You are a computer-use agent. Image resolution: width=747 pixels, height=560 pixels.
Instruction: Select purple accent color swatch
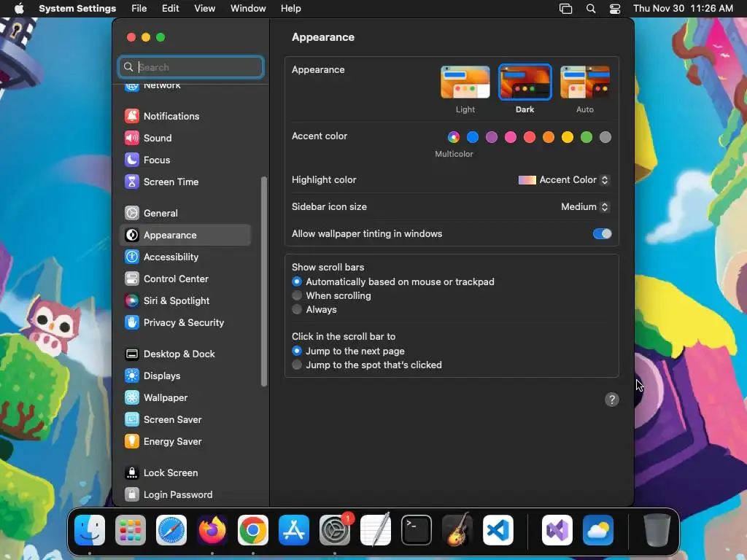coord(492,137)
